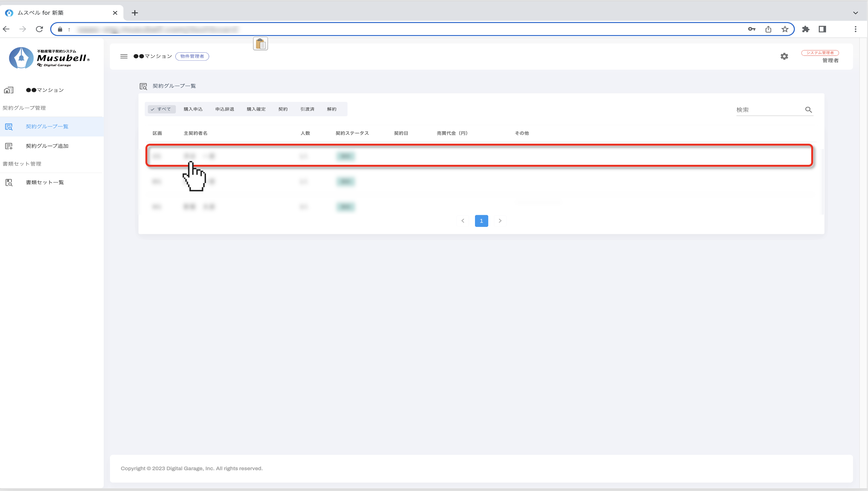The image size is (868, 491).
Task: Filter by 購入確定 status
Action: [256, 109]
